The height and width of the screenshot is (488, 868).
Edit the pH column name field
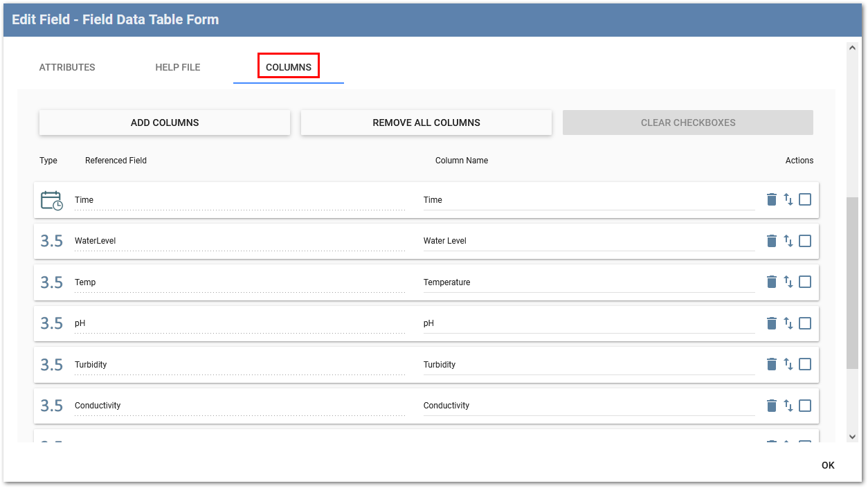589,323
